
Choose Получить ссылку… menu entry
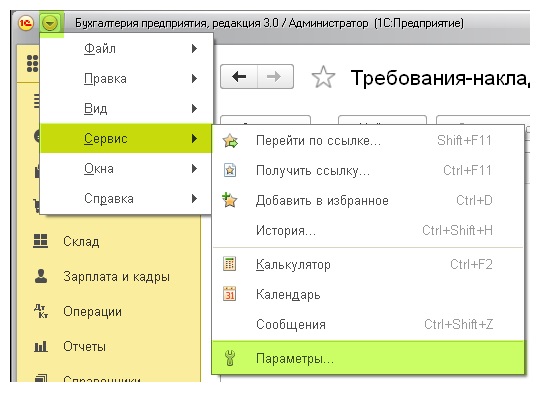click(x=368, y=170)
